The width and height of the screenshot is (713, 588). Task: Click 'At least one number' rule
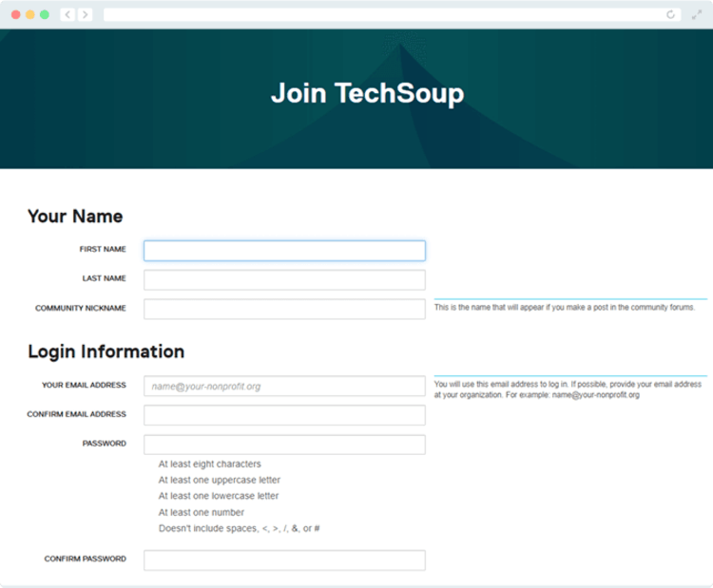point(201,512)
